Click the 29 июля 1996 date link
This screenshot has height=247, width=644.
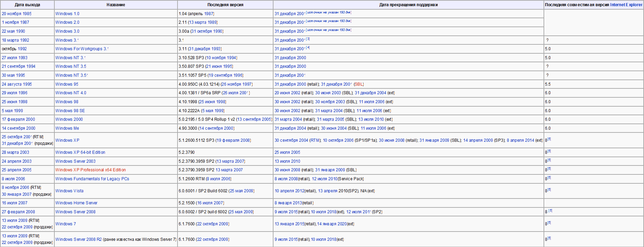pyautogui.click(x=14, y=93)
